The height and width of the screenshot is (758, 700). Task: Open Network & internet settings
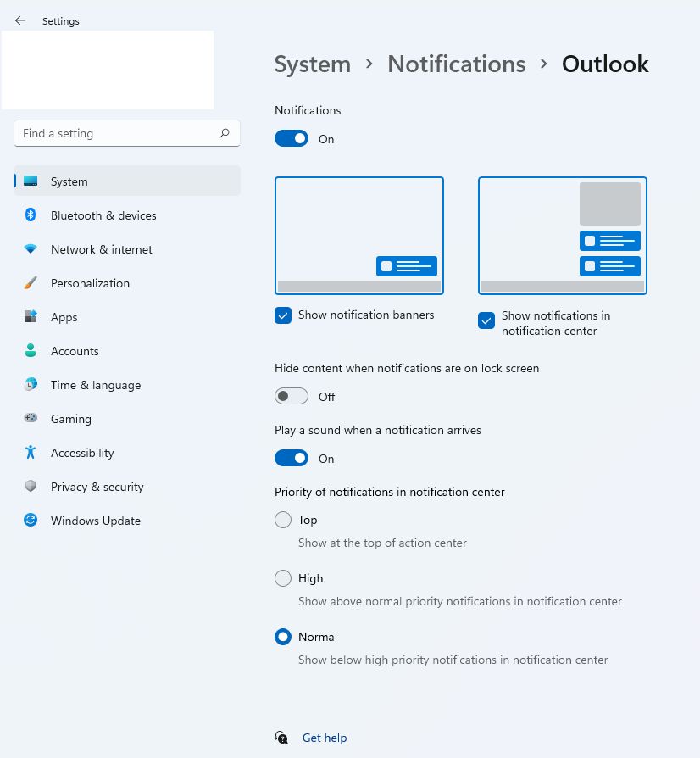coord(127,249)
